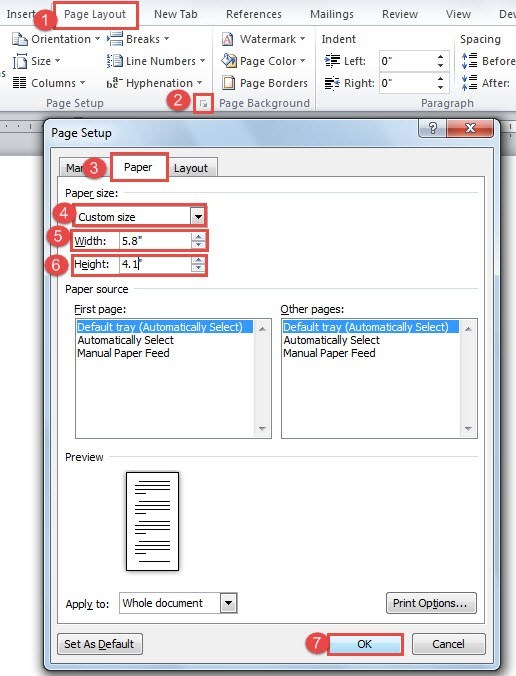Increase paper Height with up spinner
Screen dimensions: 516x676
pyautogui.click(x=198, y=260)
